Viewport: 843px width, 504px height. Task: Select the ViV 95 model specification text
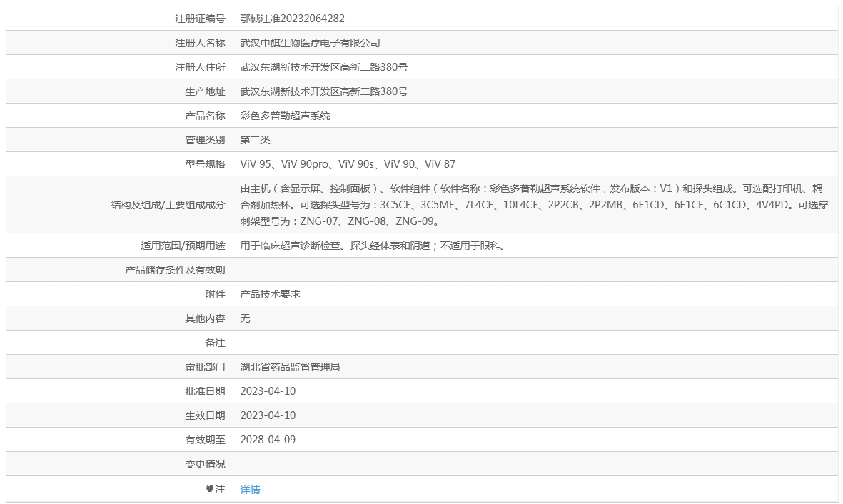tap(348, 164)
